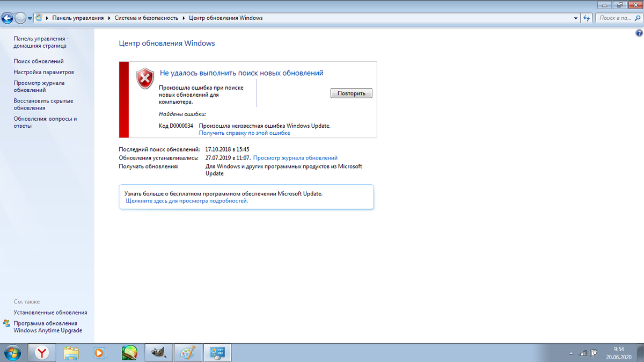Viewport: 644px width, 362px height.
Task: Click 'Поиск обновлений' in sidebar
Action: point(39,61)
